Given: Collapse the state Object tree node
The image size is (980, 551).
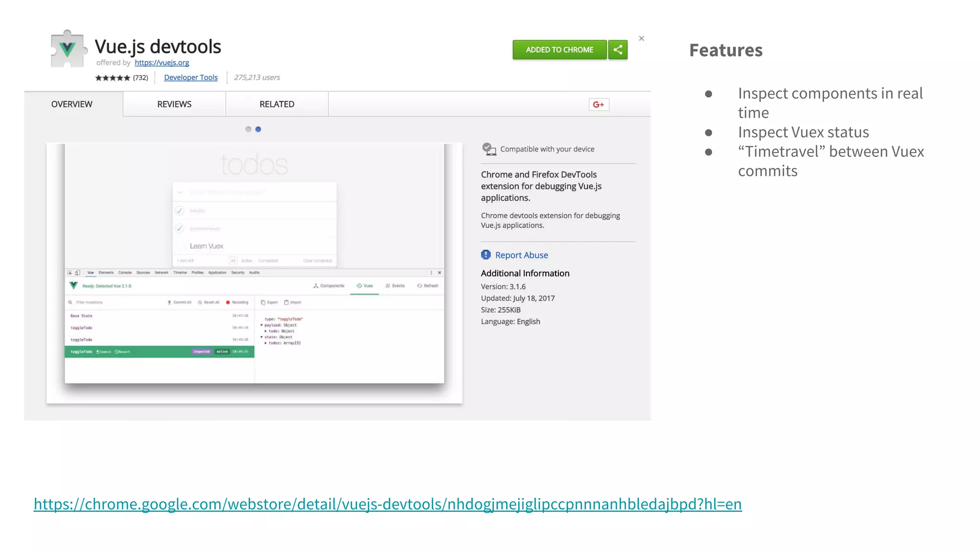Looking at the screenshot, I should coord(262,337).
